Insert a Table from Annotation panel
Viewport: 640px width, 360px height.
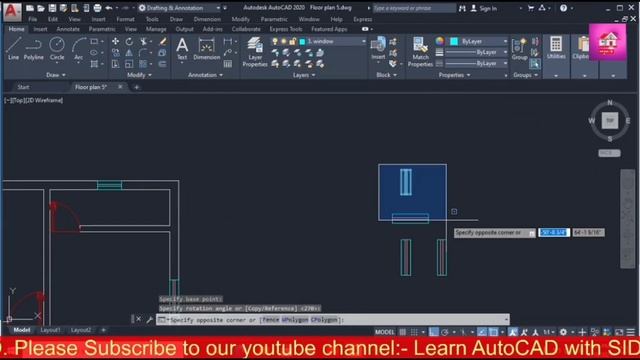[228, 64]
